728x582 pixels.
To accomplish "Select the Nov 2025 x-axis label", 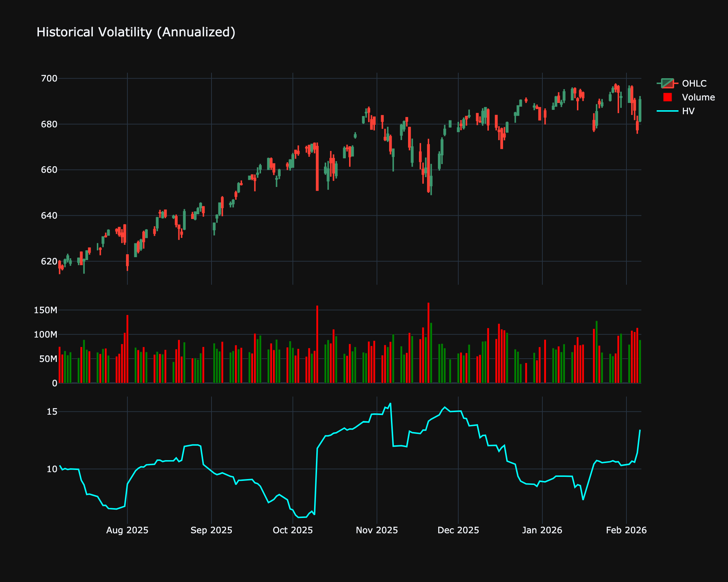I will (377, 530).
